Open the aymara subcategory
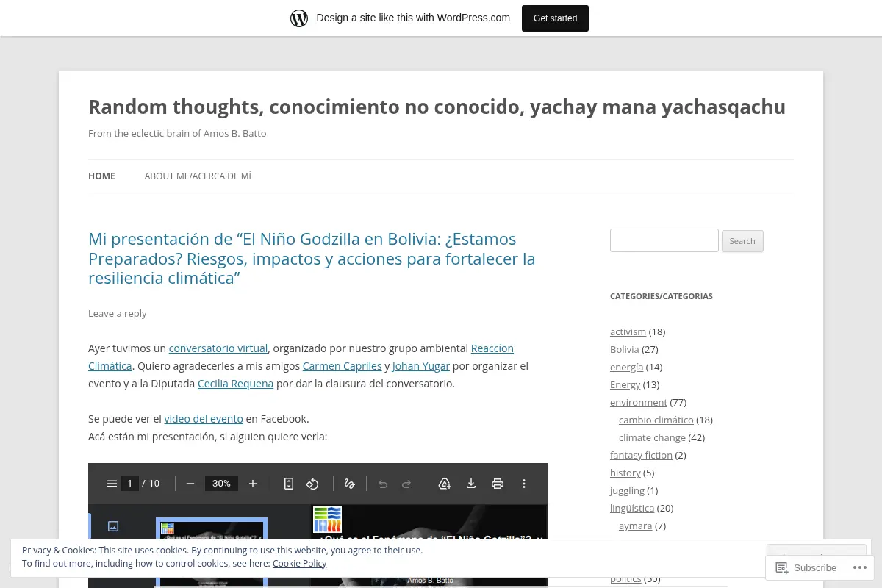Image resolution: width=882 pixels, height=588 pixels. pos(635,526)
